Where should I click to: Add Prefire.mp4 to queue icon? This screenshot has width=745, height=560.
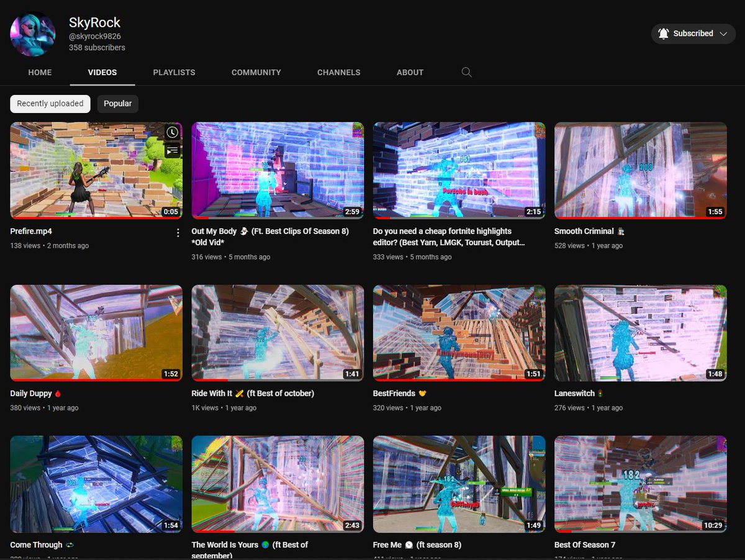[172, 150]
